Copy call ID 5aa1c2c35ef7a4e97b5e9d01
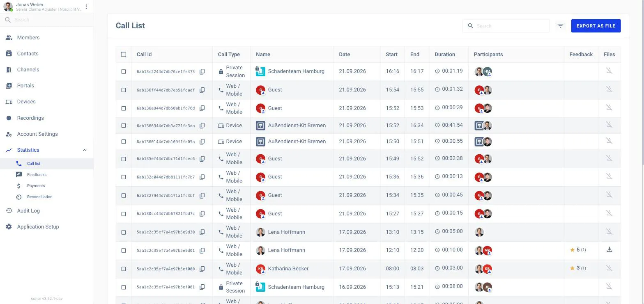The width and height of the screenshot is (644, 304). click(202, 251)
